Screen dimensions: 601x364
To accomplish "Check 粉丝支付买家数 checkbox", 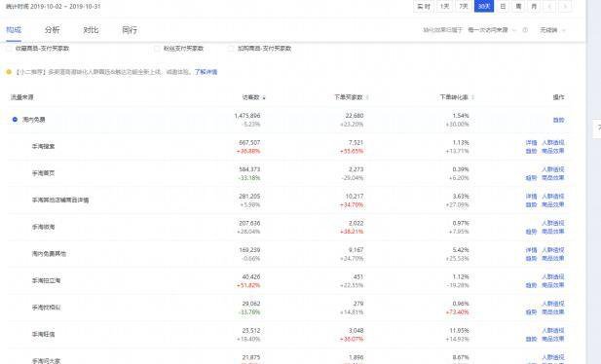I will (157, 49).
